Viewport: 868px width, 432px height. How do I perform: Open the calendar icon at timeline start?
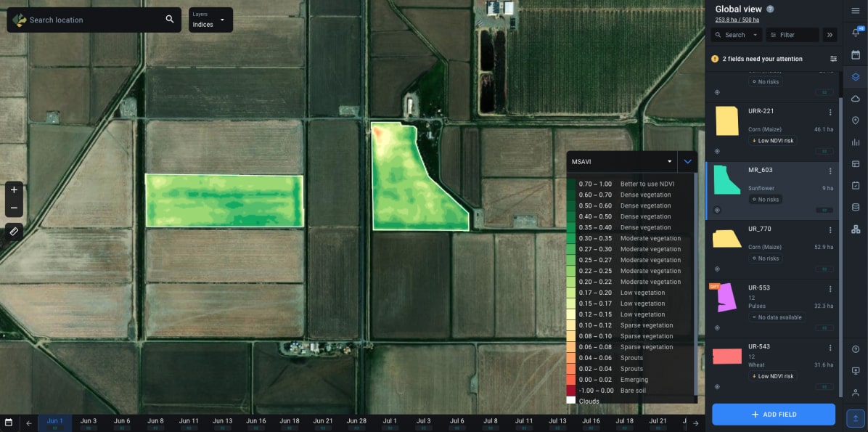[x=9, y=423]
